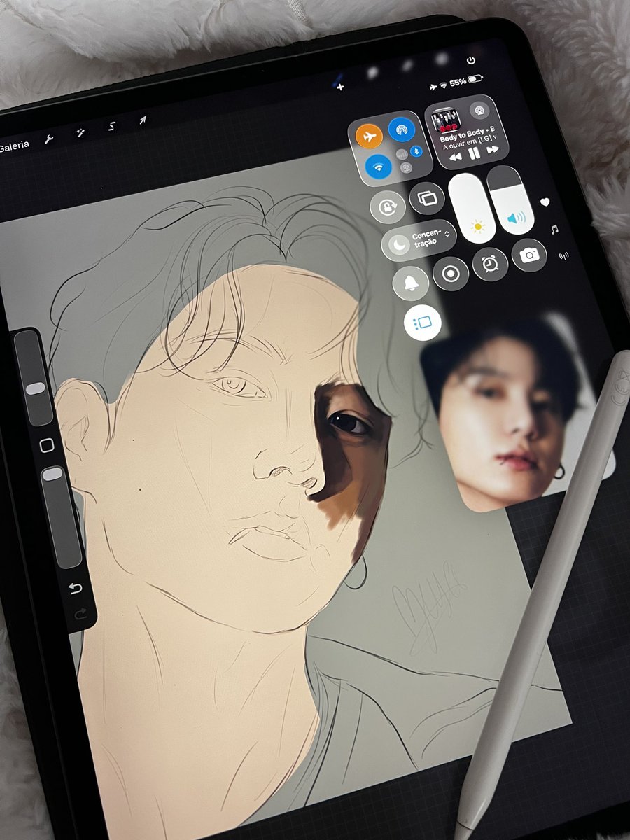Toggle Airplane Mode off

coord(369,136)
